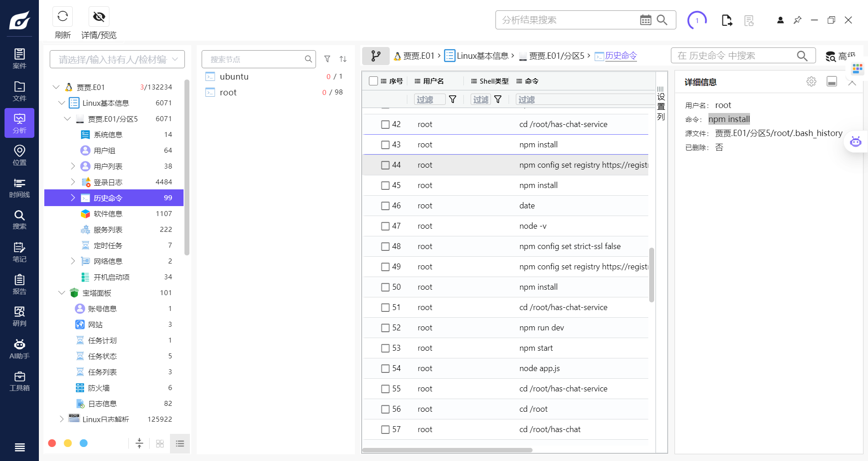Check the row 57 checkbox
This screenshot has height=461, width=868.
tap(385, 429)
